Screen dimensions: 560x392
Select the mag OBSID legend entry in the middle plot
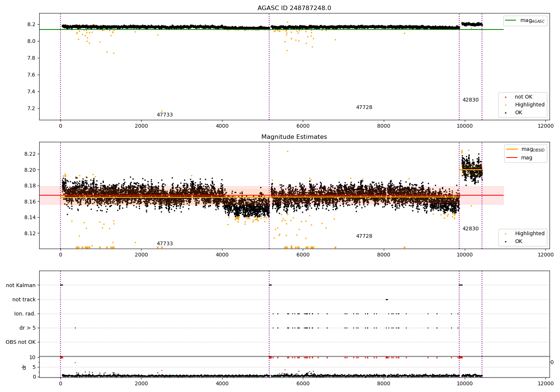pyautogui.click(x=533, y=149)
